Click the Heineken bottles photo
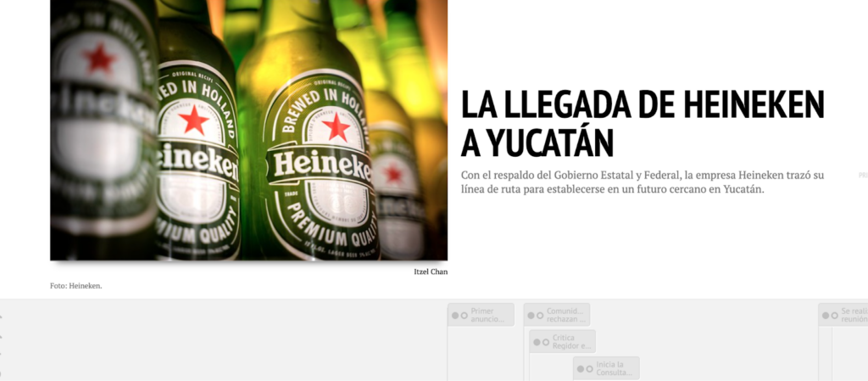Image resolution: width=868 pixels, height=381 pixels. pos(248,130)
